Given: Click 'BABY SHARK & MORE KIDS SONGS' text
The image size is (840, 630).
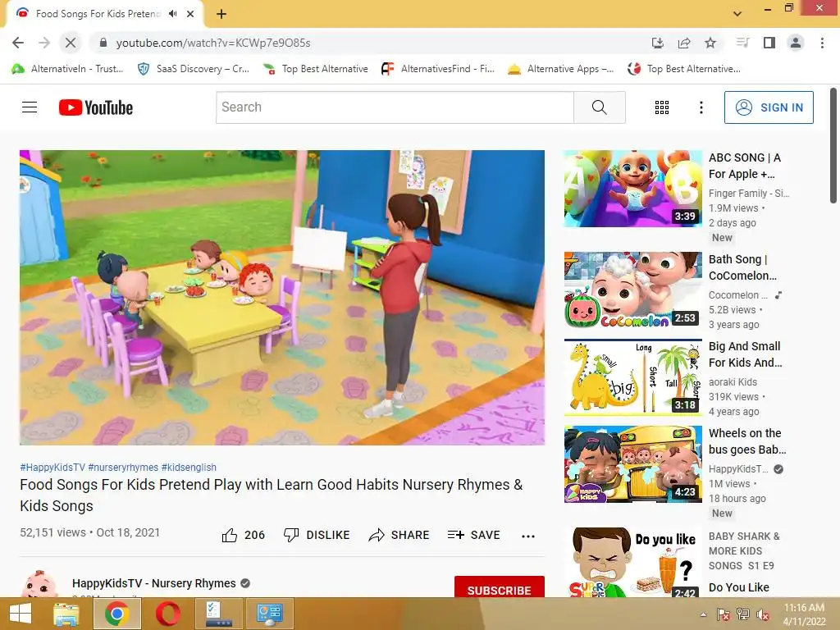Looking at the screenshot, I should click(x=744, y=550).
